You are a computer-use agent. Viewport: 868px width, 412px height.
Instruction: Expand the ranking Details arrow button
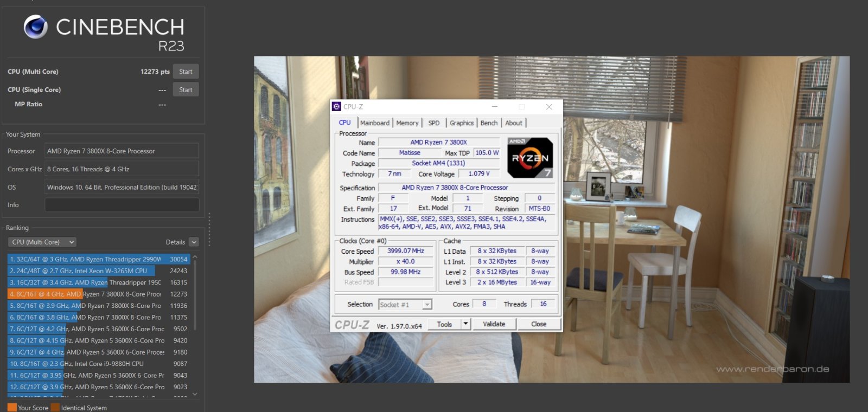[194, 242]
